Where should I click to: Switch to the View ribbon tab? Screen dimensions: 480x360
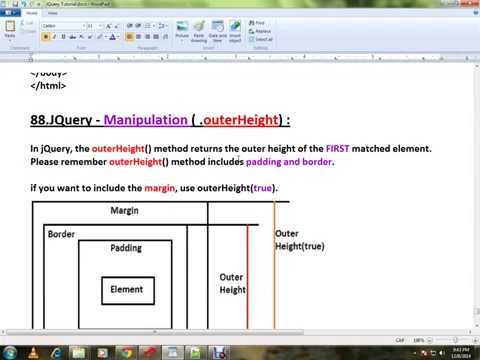point(53,13)
